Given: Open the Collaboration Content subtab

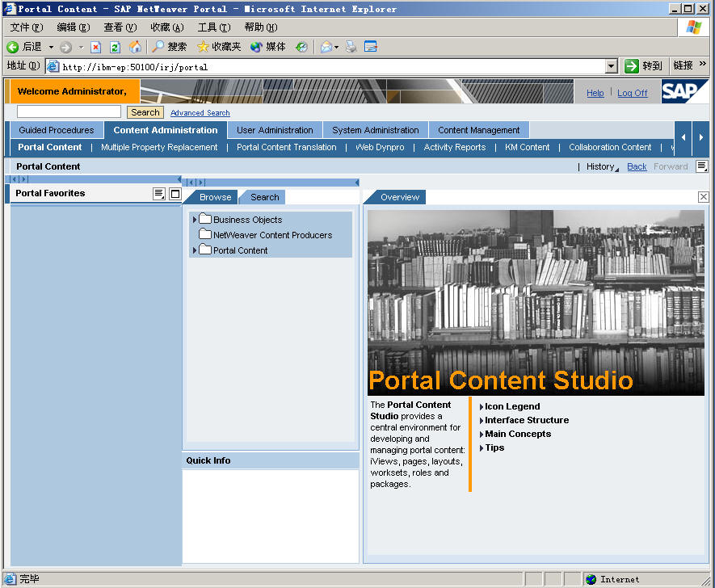Looking at the screenshot, I should pyautogui.click(x=610, y=147).
